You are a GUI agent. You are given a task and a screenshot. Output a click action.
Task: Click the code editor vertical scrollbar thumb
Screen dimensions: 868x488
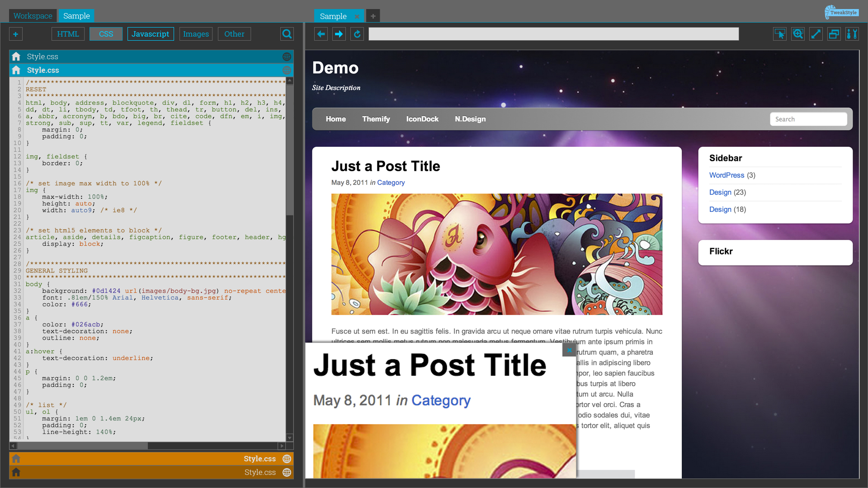pyautogui.click(x=290, y=149)
